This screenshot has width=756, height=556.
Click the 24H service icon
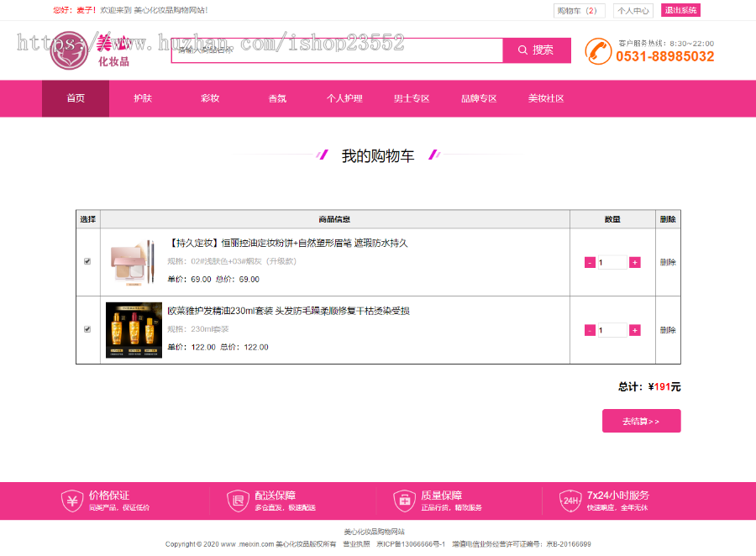click(x=570, y=501)
